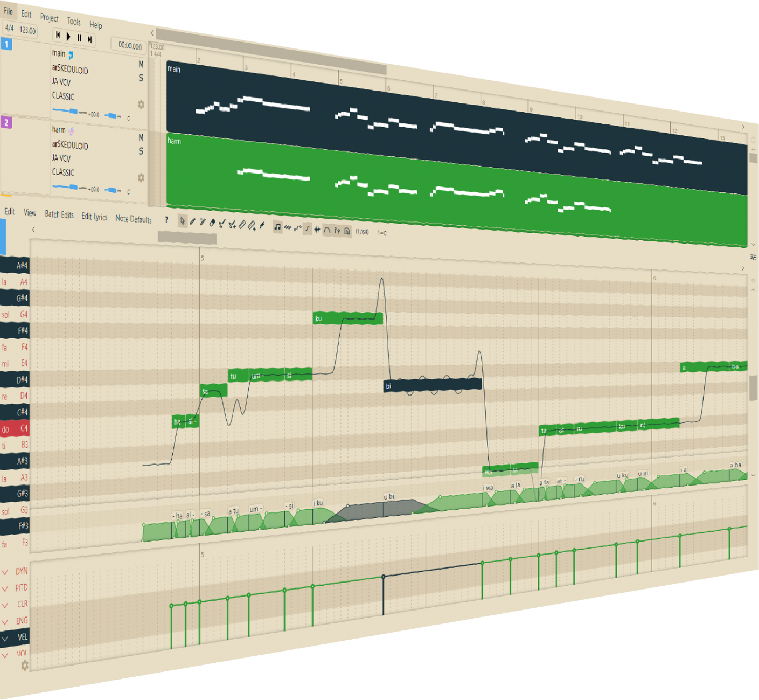This screenshot has height=700, width=759.
Task: Select the Draw Pitch tool
Action: (x=222, y=223)
